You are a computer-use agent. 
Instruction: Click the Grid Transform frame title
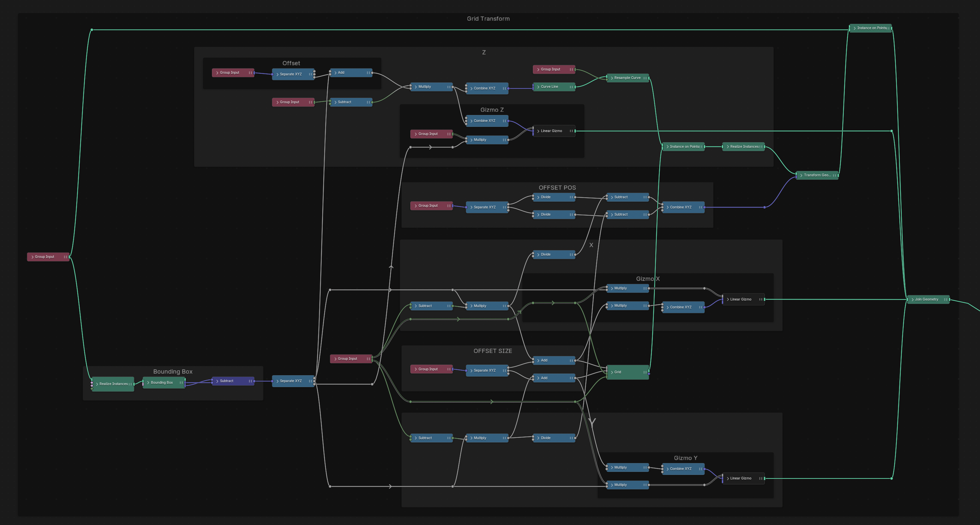coord(488,19)
